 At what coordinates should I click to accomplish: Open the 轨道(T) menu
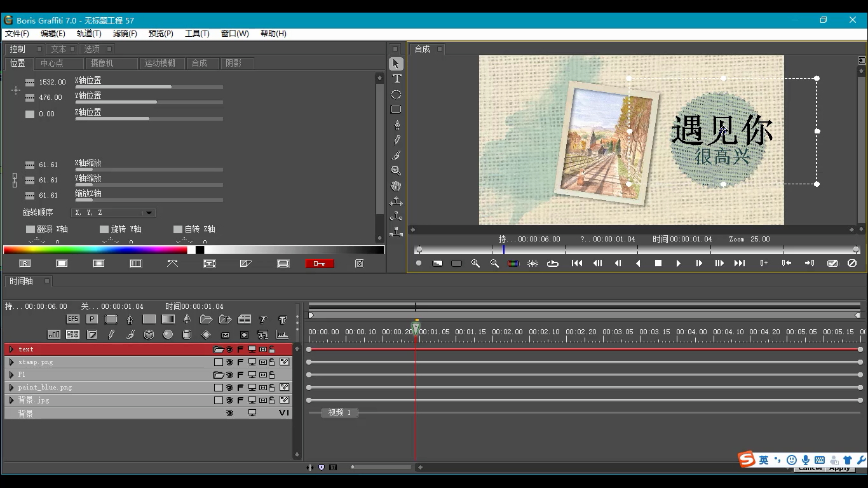point(89,34)
